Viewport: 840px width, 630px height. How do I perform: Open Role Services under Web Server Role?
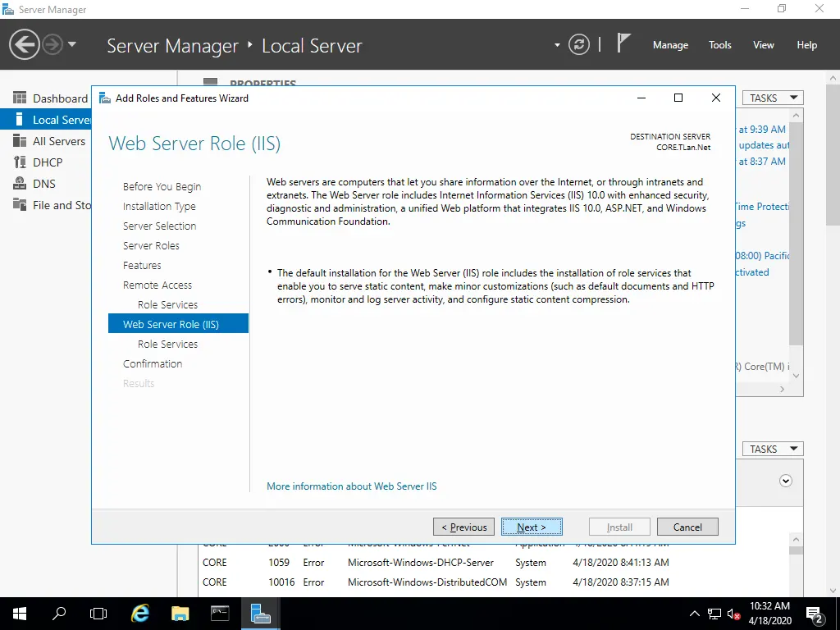pos(167,344)
